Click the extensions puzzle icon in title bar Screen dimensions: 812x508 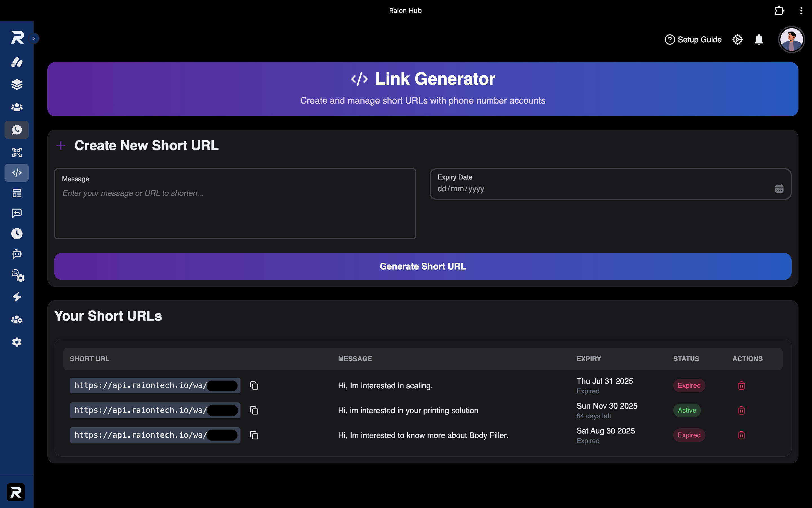tap(779, 10)
